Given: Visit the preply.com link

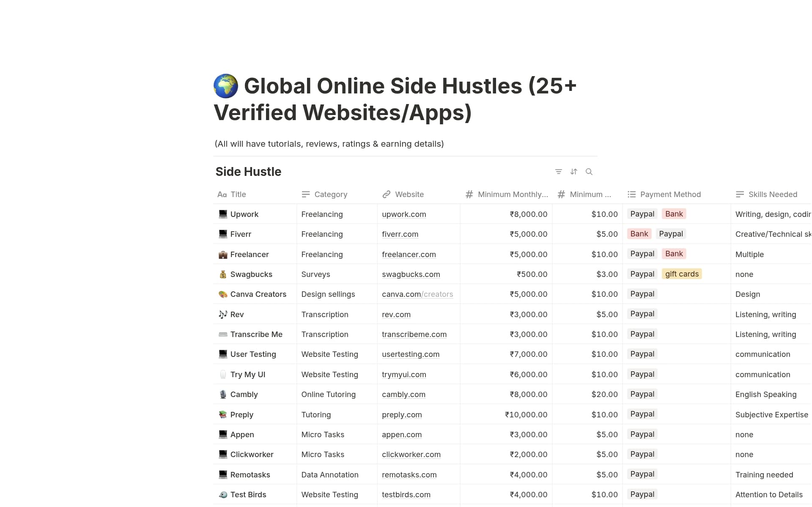Looking at the screenshot, I should coord(402,415).
